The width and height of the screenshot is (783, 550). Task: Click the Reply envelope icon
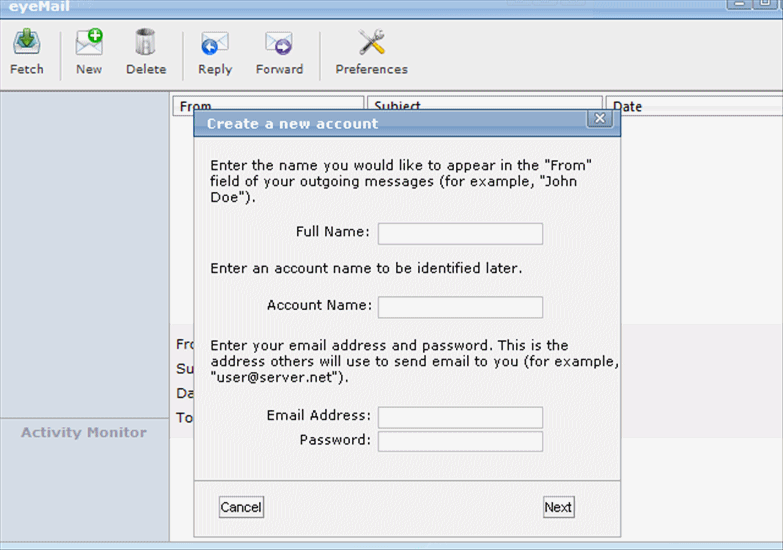coord(215,44)
